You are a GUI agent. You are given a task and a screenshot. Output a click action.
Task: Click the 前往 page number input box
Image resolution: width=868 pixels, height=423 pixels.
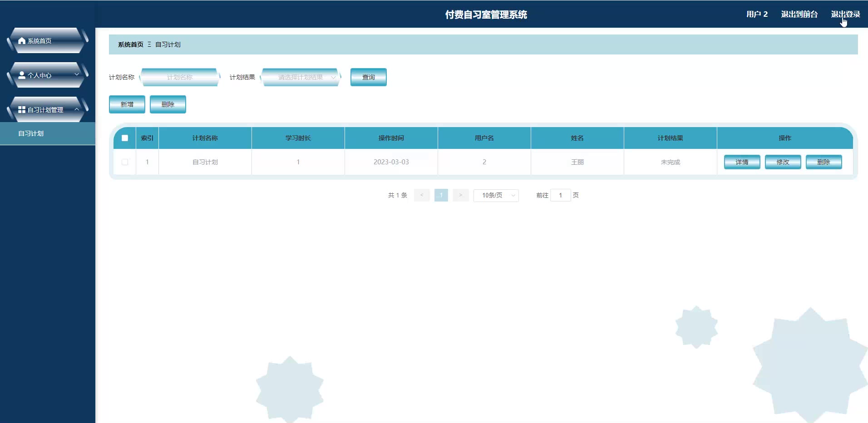pyautogui.click(x=560, y=195)
